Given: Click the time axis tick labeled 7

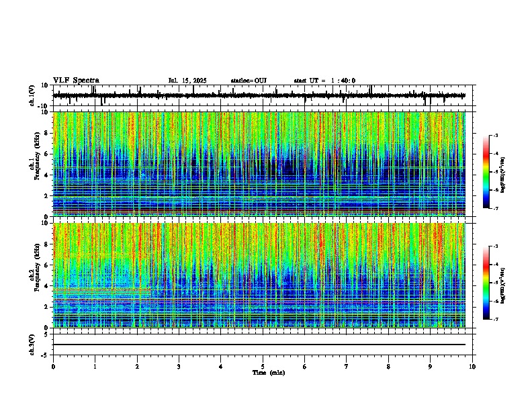Looking at the screenshot, I should (x=347, y=367).
